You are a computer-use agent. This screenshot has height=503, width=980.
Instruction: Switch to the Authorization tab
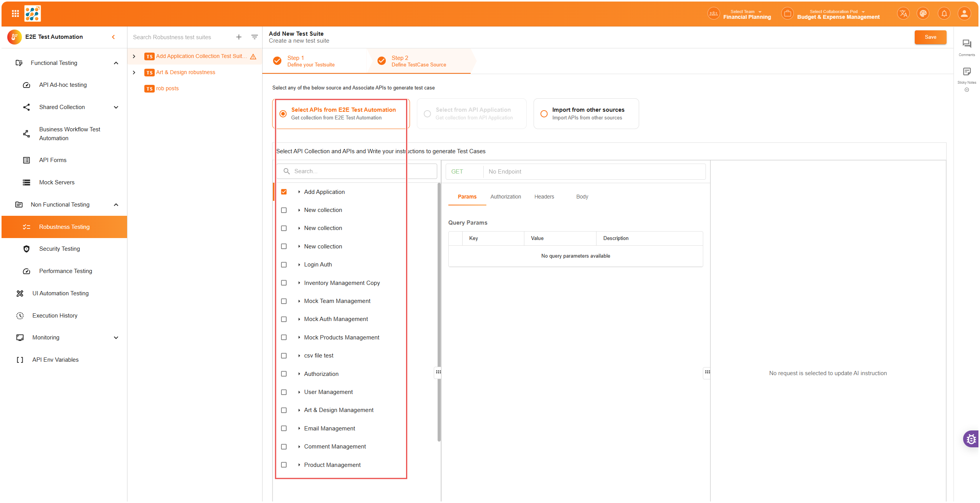tap(506, 197)
